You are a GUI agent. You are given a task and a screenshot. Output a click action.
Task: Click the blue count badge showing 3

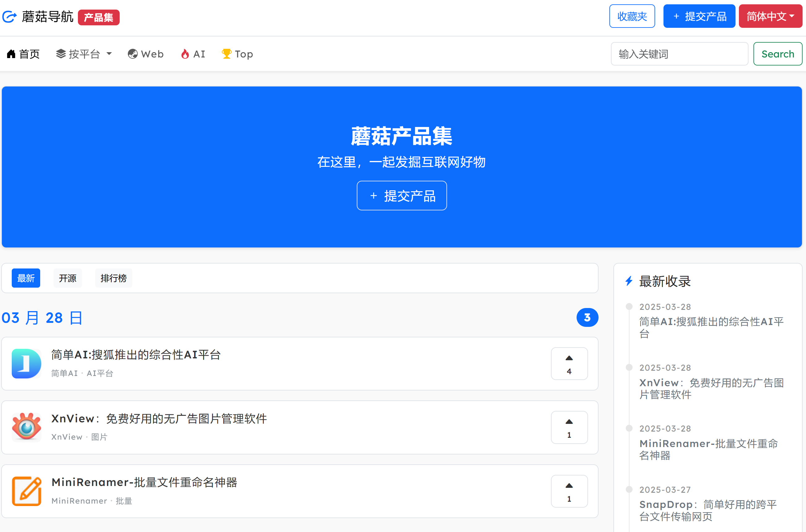pos(587,318)
